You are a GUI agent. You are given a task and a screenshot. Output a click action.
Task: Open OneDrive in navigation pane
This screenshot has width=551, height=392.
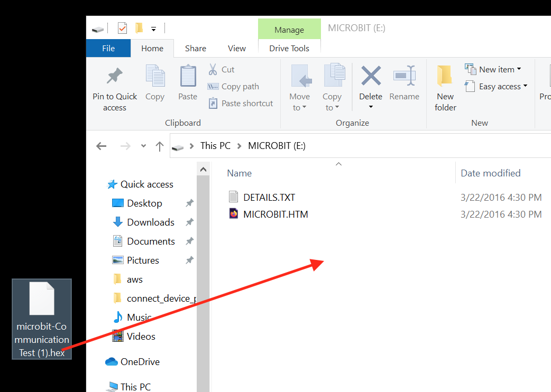[140, 361]
